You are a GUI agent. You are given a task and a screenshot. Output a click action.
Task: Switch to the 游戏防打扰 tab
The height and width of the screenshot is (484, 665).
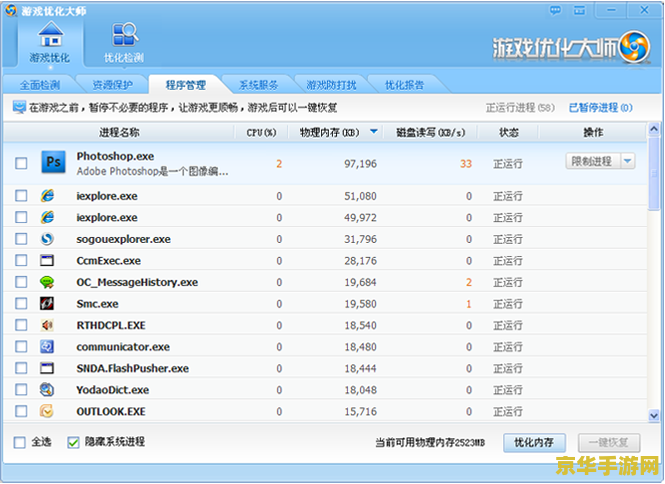click(x=331, y=85)
